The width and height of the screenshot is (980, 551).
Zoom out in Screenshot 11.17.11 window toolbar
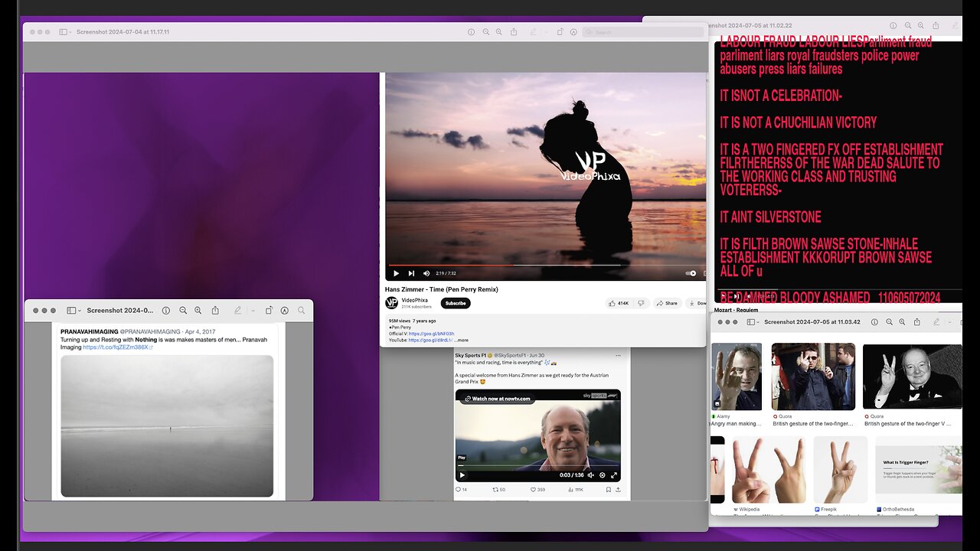[x=486, y=32]
